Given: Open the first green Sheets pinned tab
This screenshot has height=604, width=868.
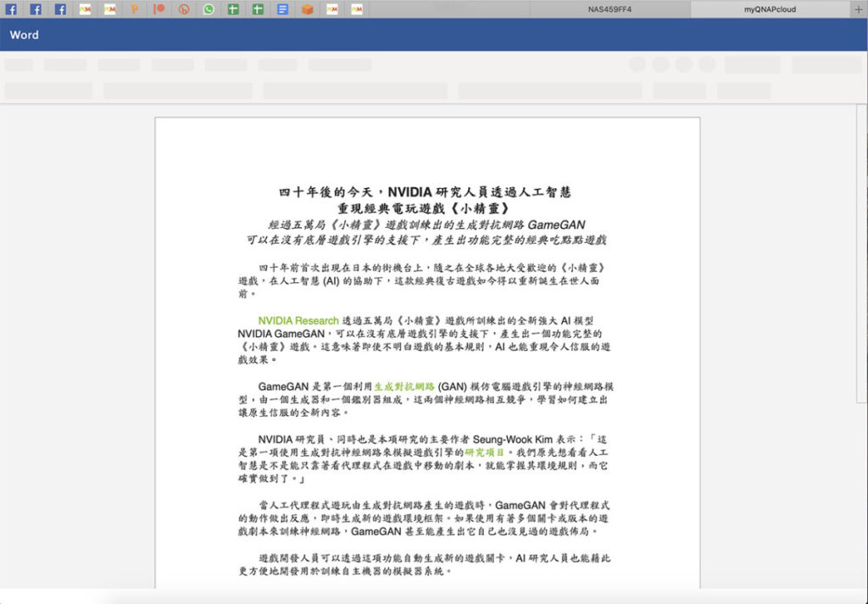Looking at the screenshot, I should pyautogui.click(x=233, y=8).
